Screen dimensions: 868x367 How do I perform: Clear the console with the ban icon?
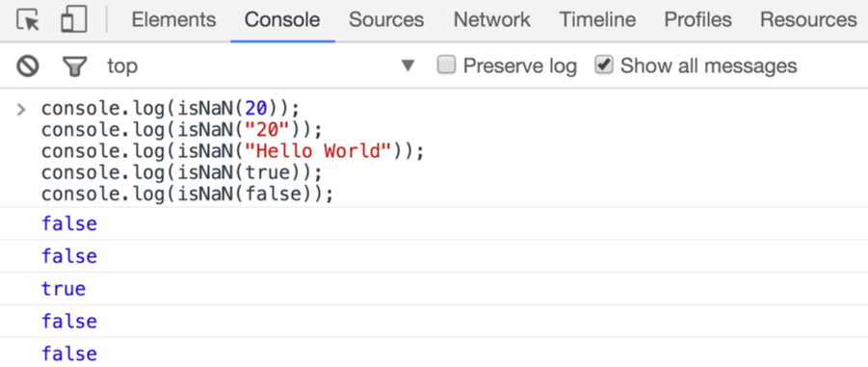point(28,66)
